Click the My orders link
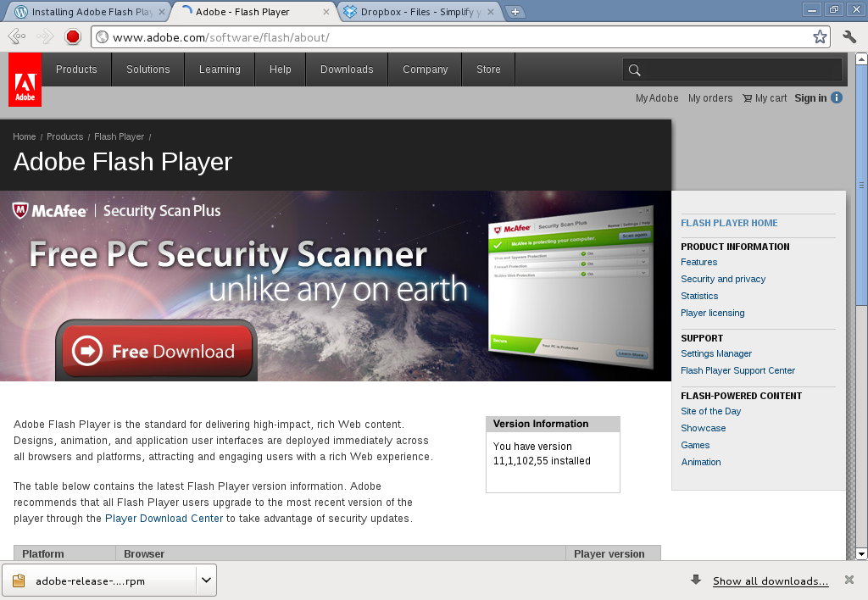The height and width of the screenshot is (600, 868). tap(710, 98)
